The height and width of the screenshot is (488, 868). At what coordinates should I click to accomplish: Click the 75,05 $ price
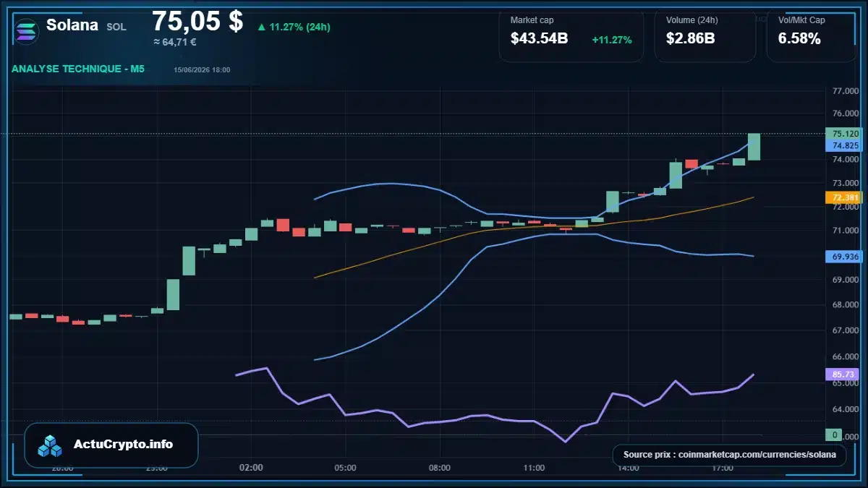pos(197,21)
